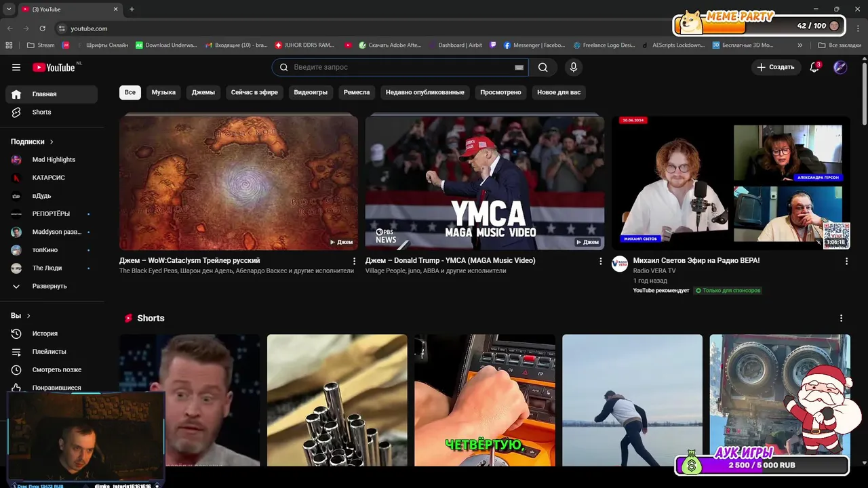Open Maddyson channel subscription

[x=52, y=232]
